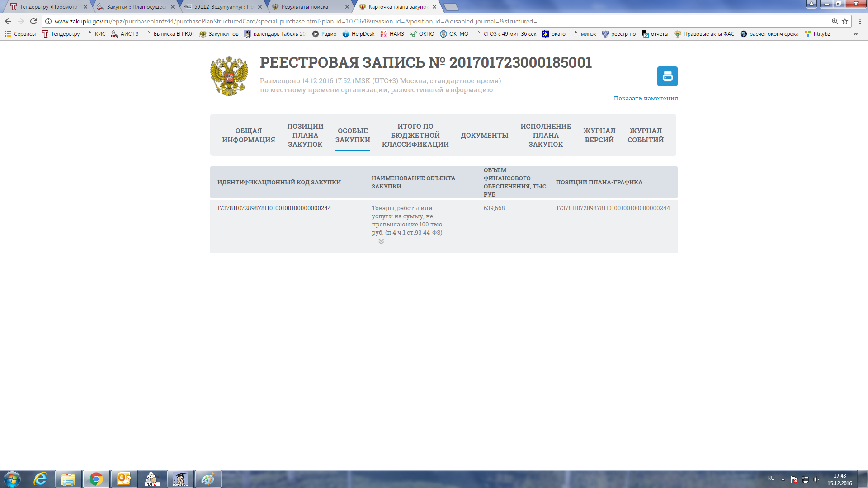Click the Windows Start button
868x488 pixels.
coord(12,479)
